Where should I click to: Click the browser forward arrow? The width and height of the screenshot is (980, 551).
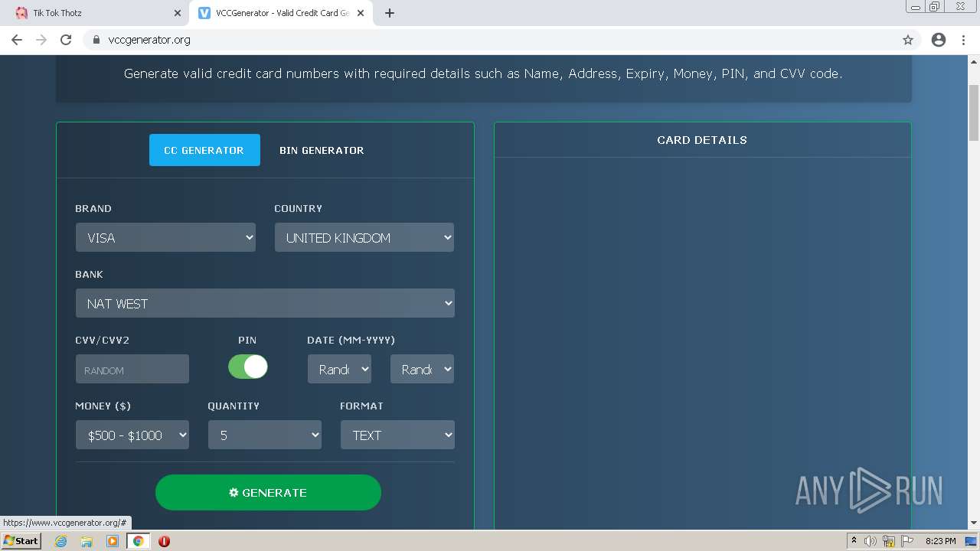[41, 40]
